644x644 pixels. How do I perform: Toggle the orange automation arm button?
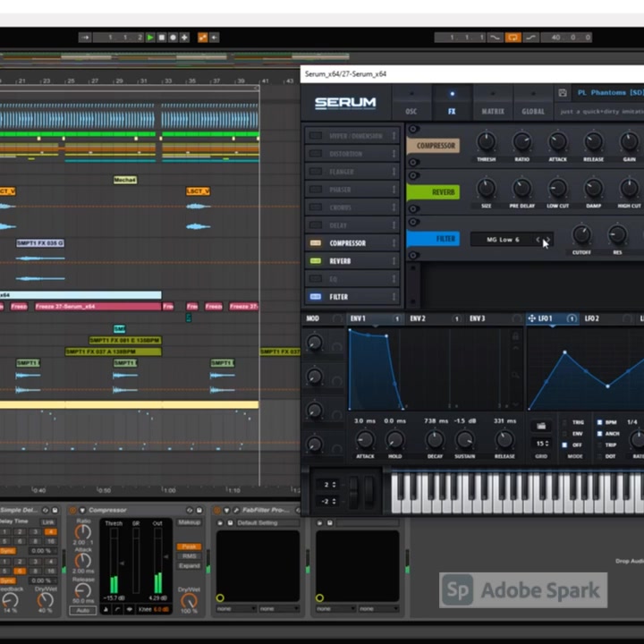pyautogui.click(x=202, y=38)
